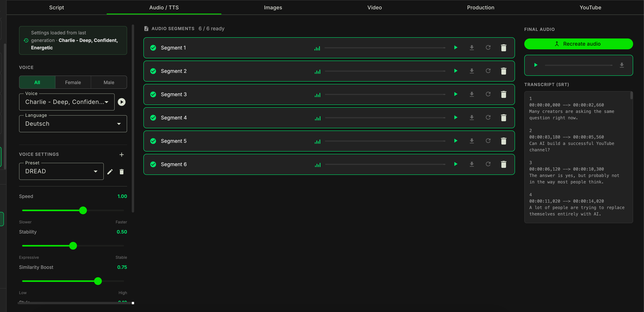Delete Segment 2
Image resolution: width=644 pixels, height=312 pixels.
504,71
